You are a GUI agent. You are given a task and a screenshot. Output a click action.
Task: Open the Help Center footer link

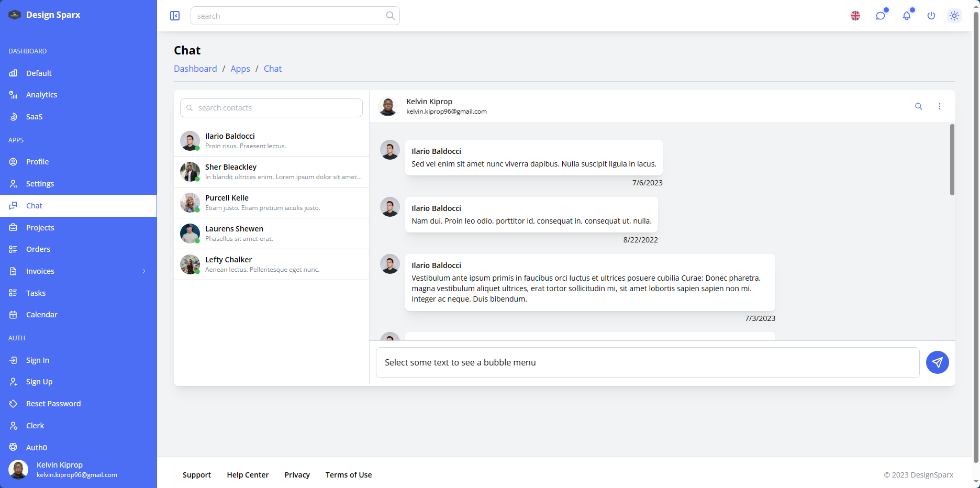coord(248,475)
